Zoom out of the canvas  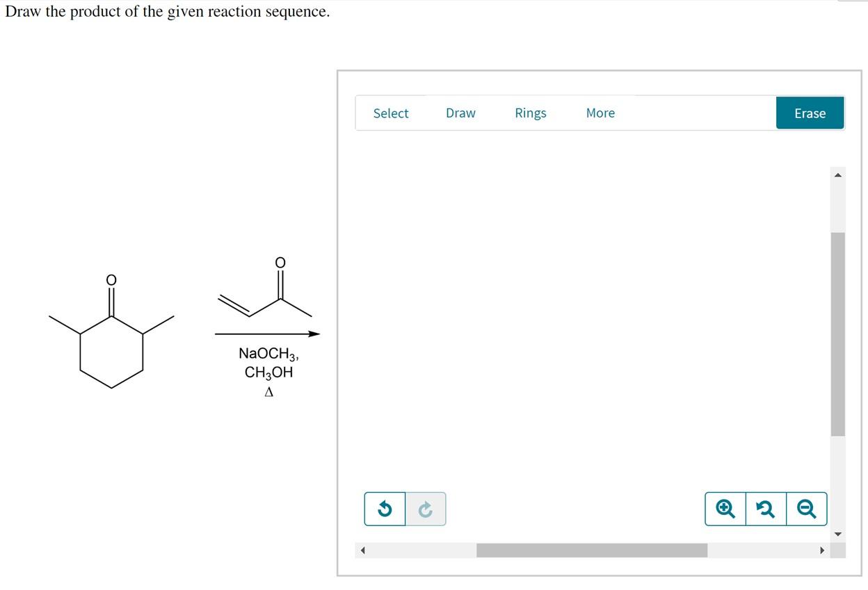807,509
